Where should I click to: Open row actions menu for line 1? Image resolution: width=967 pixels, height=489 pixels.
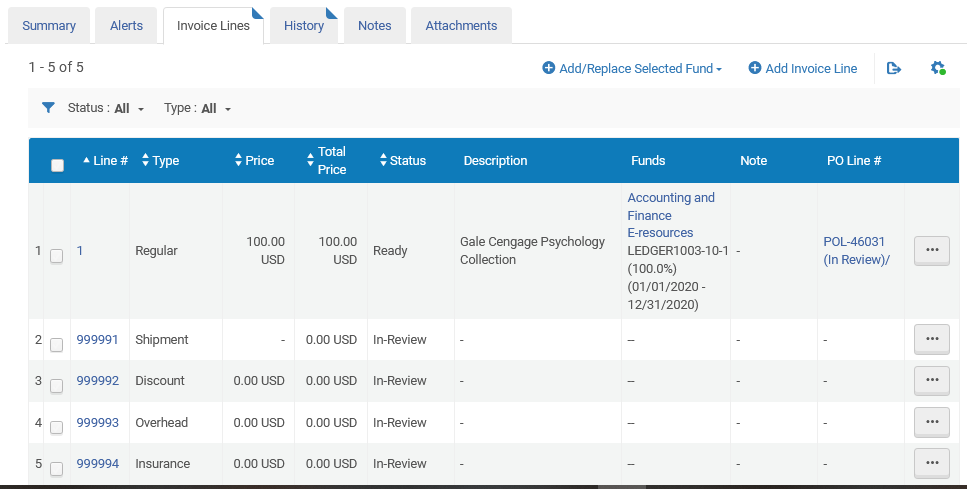(931, 251)
